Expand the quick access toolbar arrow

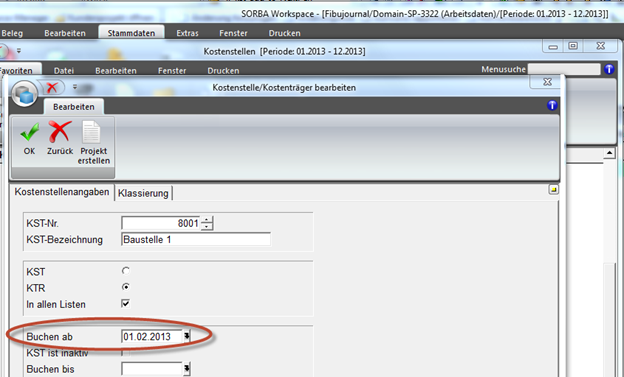[x=74, y=87]
